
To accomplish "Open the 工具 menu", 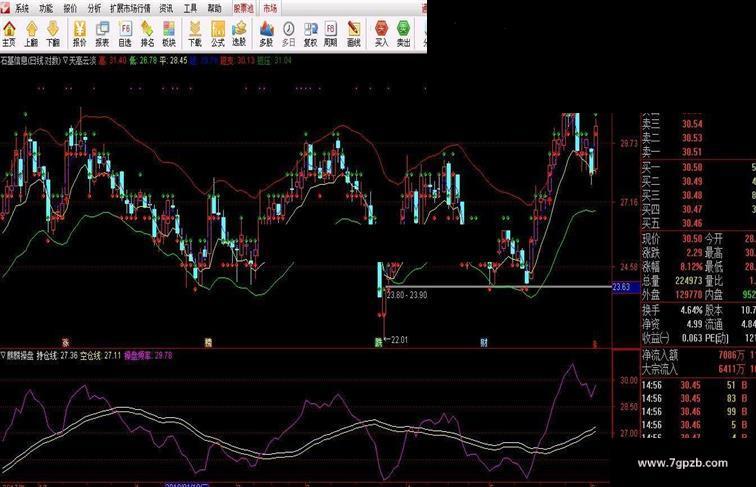I will [x=190, y=8].
